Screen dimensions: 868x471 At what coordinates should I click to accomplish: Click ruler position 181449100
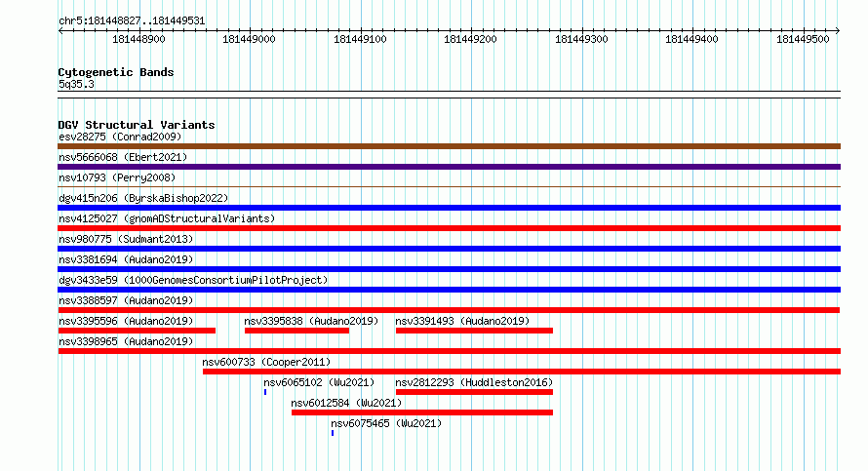tap(361, 39)
